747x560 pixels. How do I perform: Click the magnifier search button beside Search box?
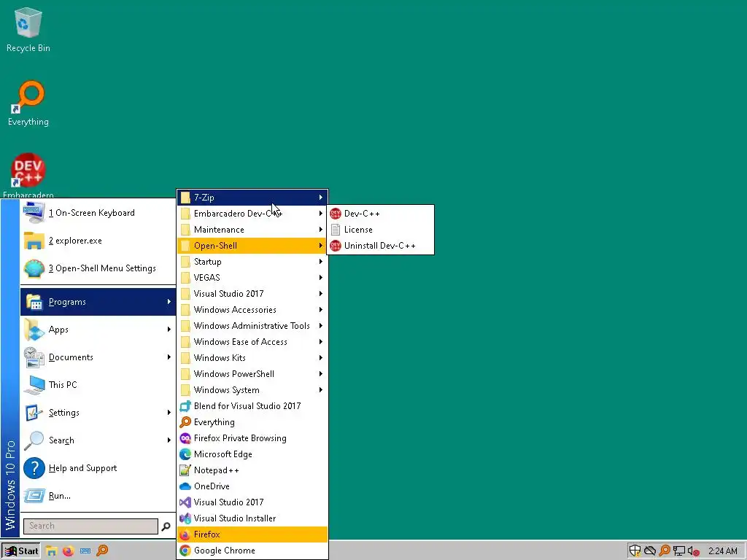click(x=166, y=526)
